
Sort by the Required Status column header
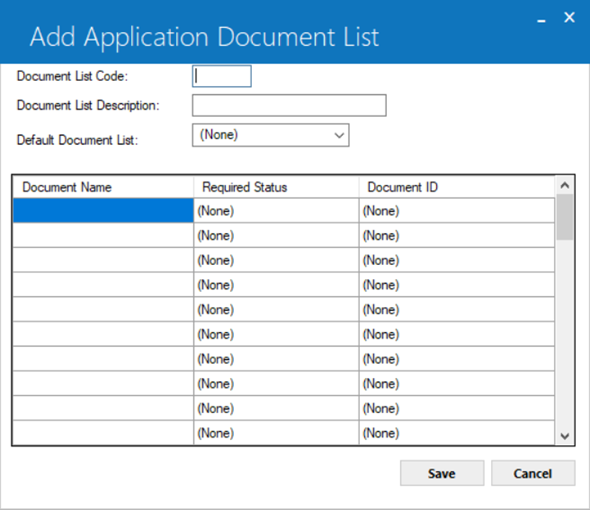click(x=276, y=187)
